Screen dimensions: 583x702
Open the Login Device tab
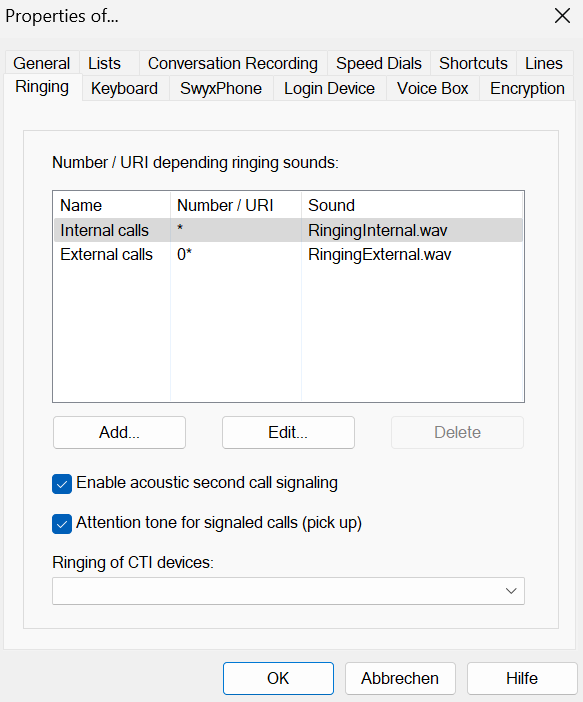(x=330, y=88)
